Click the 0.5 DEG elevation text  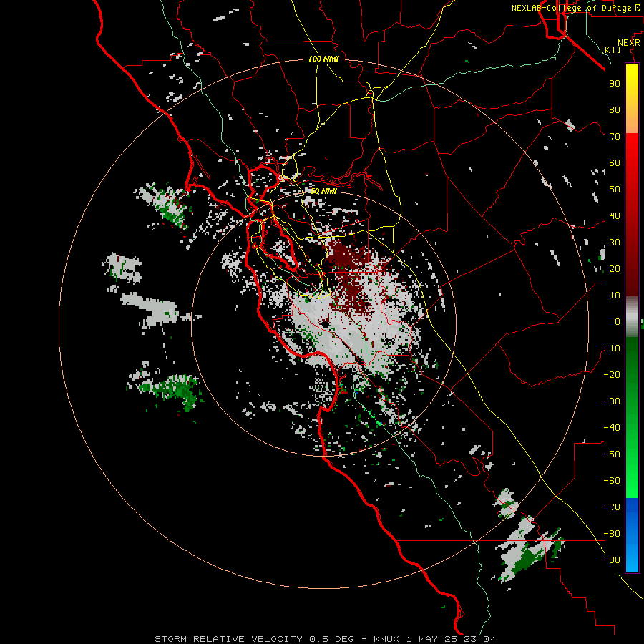coord(331,639)
